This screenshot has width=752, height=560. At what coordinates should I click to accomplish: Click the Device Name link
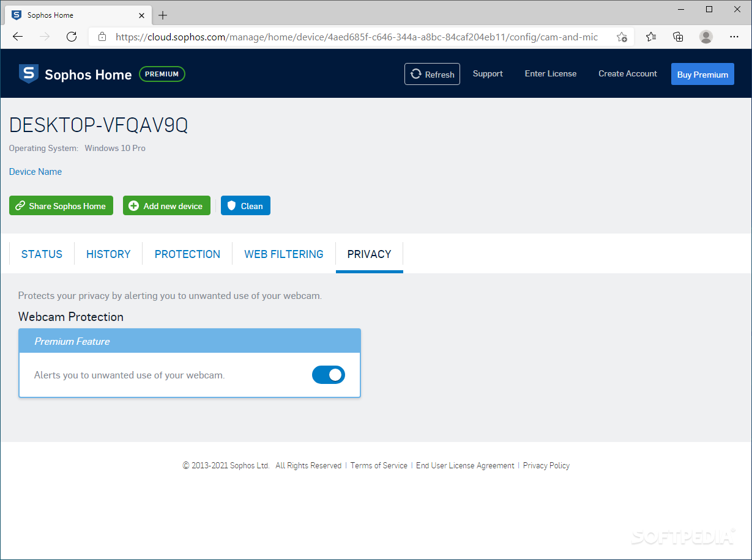coord(35,172)
